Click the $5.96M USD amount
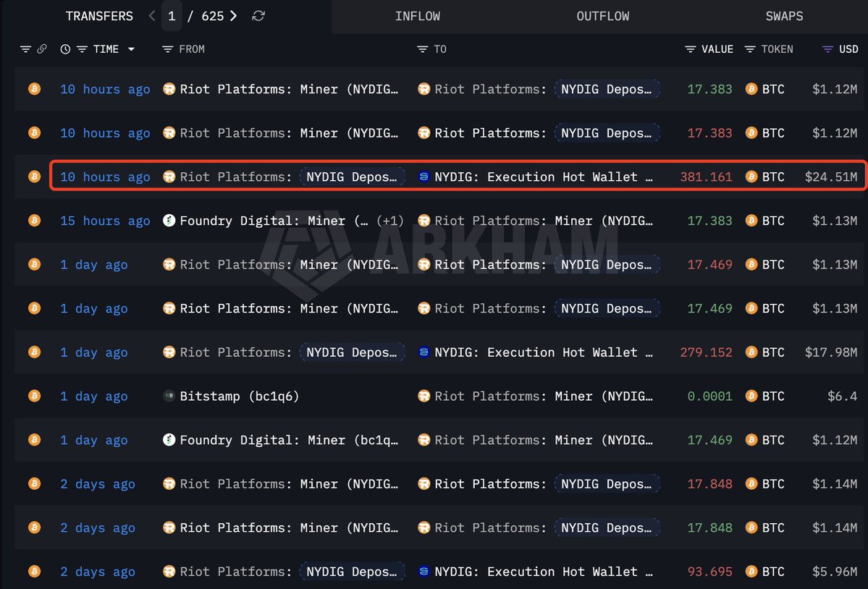Screen dimensions: 868x589 [835, 572]
